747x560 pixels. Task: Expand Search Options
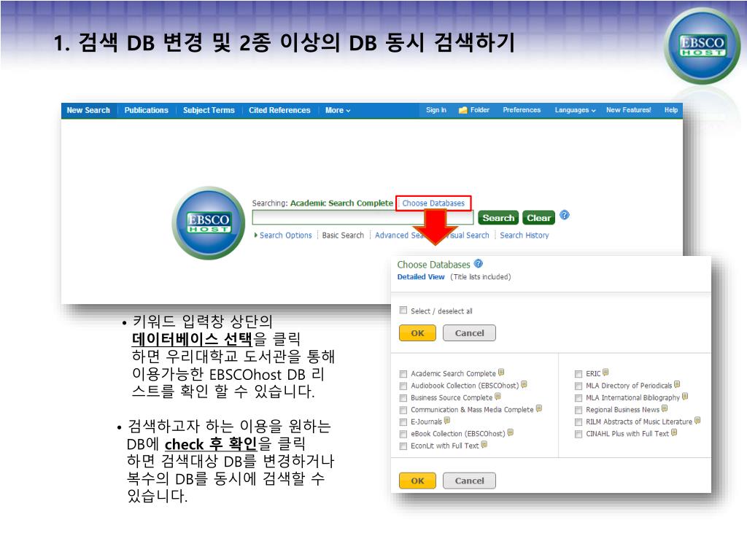283,236
